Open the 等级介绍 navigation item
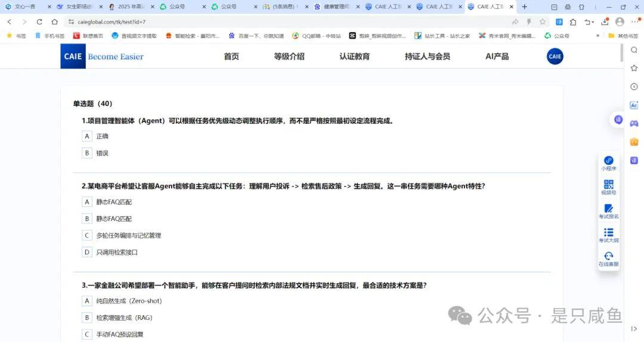This screenshot has height=342, width=644. (x=289, y=56)
